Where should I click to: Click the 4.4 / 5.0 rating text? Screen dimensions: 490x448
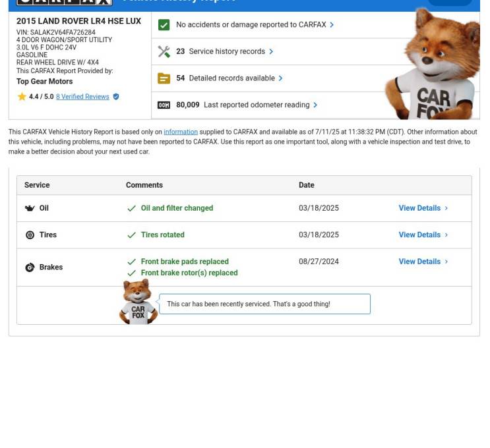pyautogui.click(x=42, y=97)
